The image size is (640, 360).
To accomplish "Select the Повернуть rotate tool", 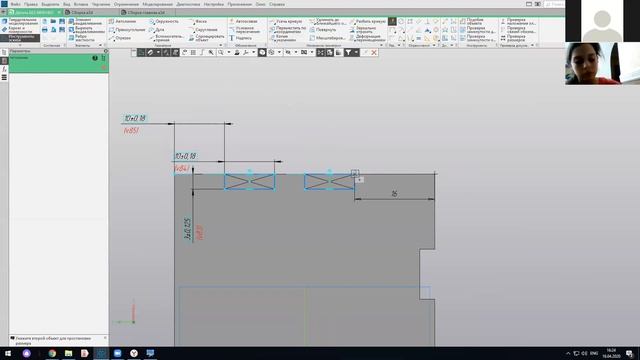I will click(322, 30).
